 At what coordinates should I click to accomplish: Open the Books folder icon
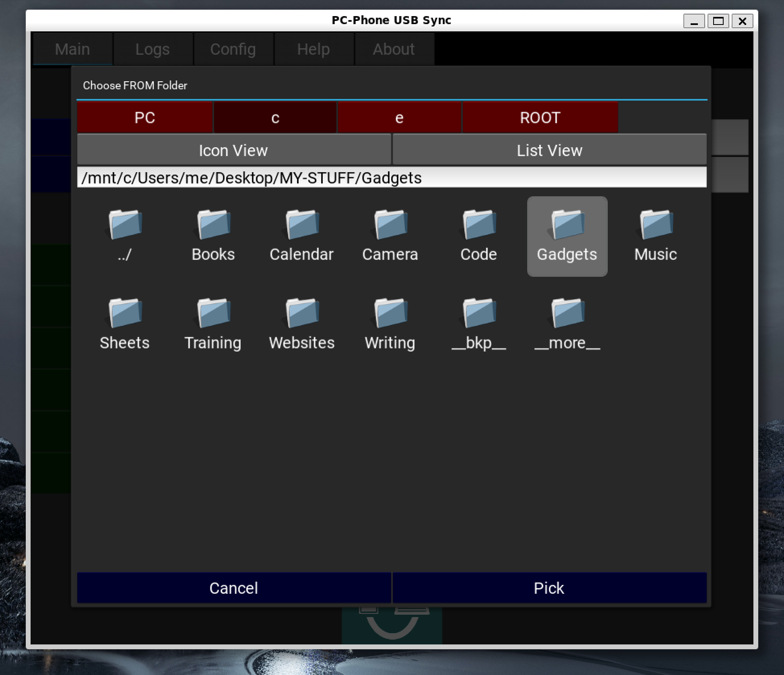(x=213, y=236)
